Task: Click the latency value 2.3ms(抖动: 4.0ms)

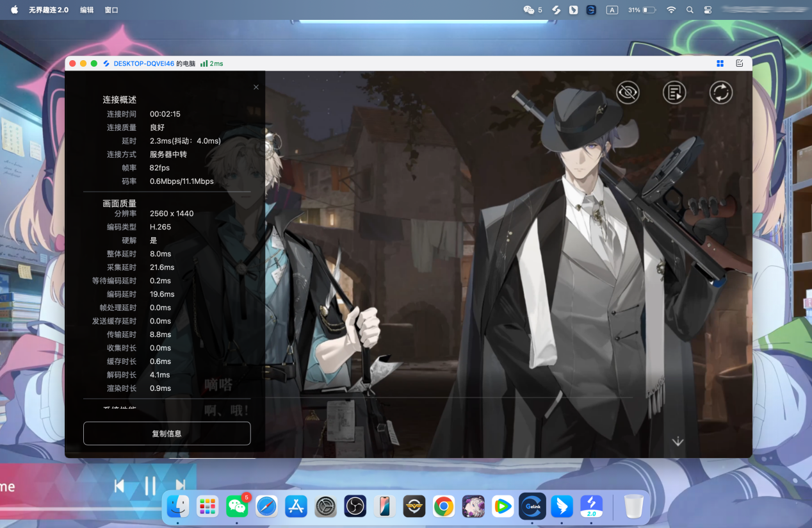Action: [185, 141]
